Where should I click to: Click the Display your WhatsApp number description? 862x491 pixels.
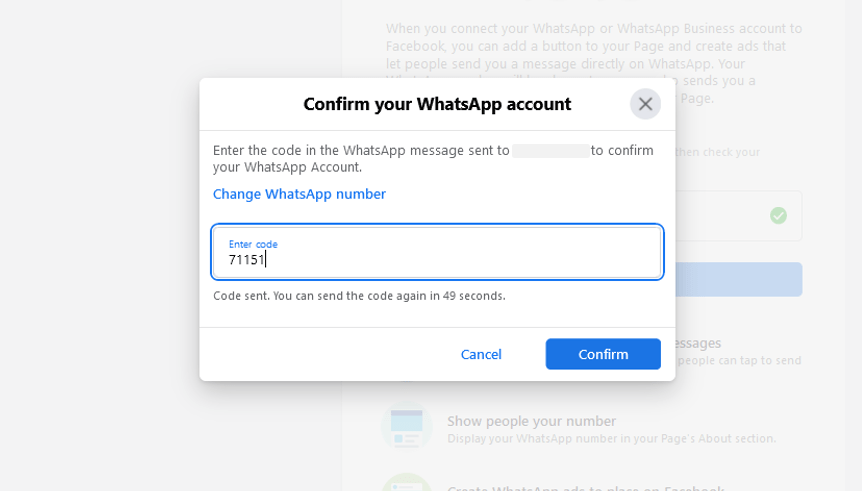coord(611,439)
